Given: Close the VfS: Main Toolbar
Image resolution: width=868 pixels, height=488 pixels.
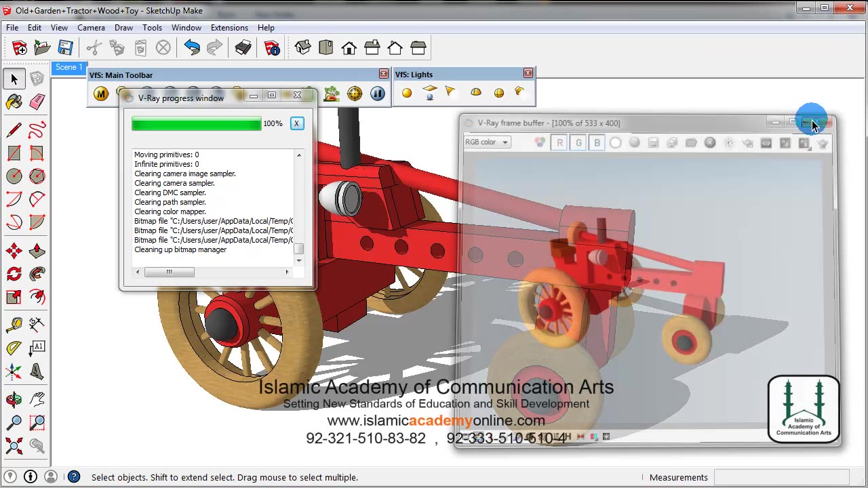Looking at the screenshot, I should coord(384,74).
